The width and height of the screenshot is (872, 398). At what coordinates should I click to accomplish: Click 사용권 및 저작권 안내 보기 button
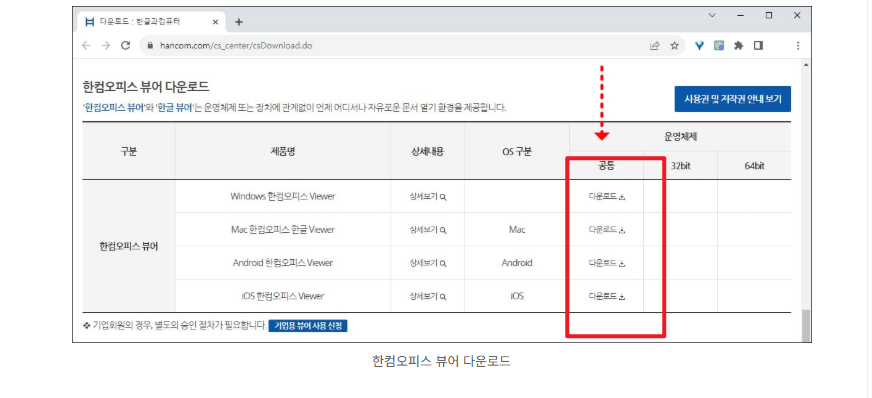pyautogui.click(x=732, y=99)
